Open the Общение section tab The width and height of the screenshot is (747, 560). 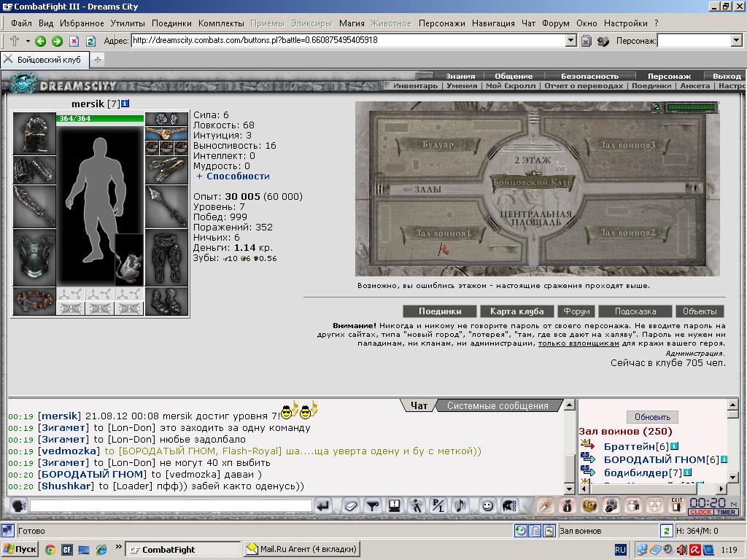coord(514,76)
